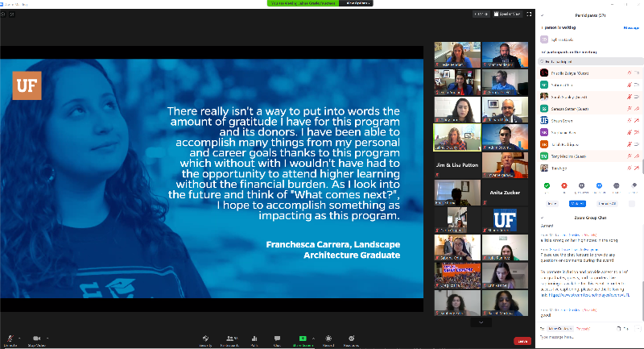Stop video using camera icon
This screenshot has height=349, width=644.
click(x=36, y=339)
